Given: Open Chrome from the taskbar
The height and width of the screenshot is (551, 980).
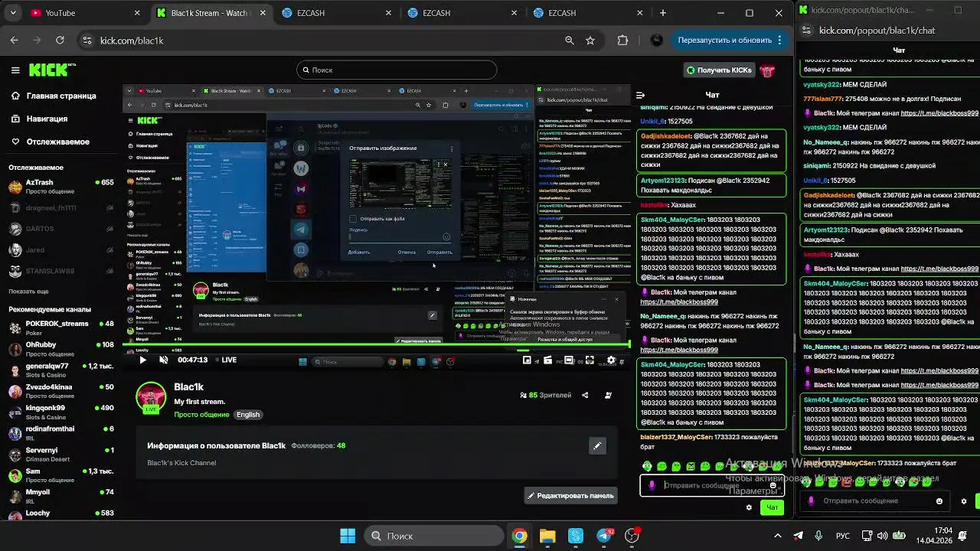Looking at the screenshot, I should click(x=520, y=536).
